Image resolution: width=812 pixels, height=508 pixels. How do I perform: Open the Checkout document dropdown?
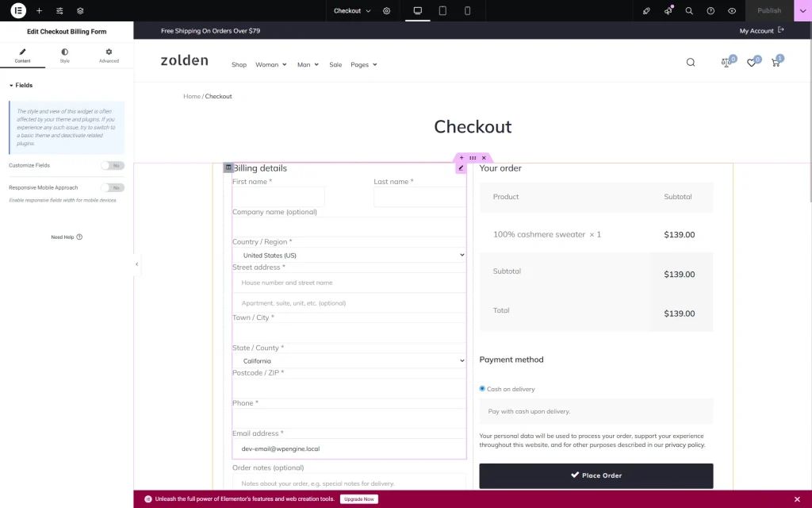(352, 10)
